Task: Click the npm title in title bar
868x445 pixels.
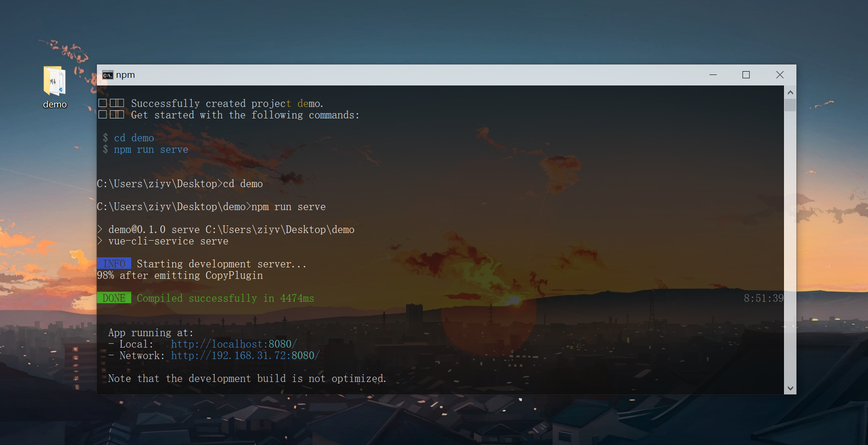Action: click(x=125, y=75)
